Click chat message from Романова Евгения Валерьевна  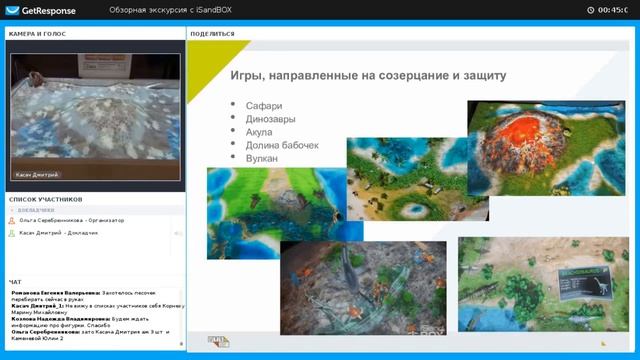point(83,296)
